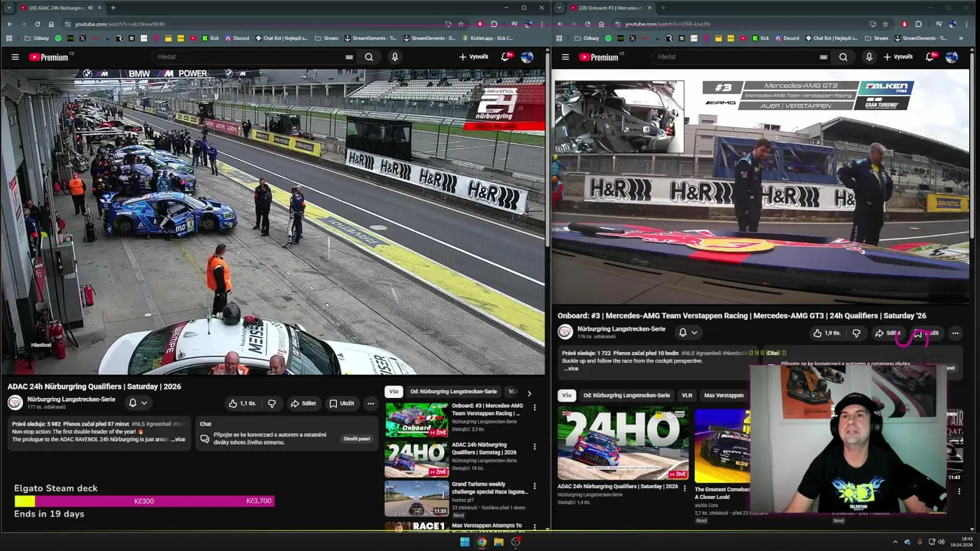Image resolution: width=980 pixels, height=551 pixels.
Task: Start voice search via microphone in left window
Action: point(395,57)
